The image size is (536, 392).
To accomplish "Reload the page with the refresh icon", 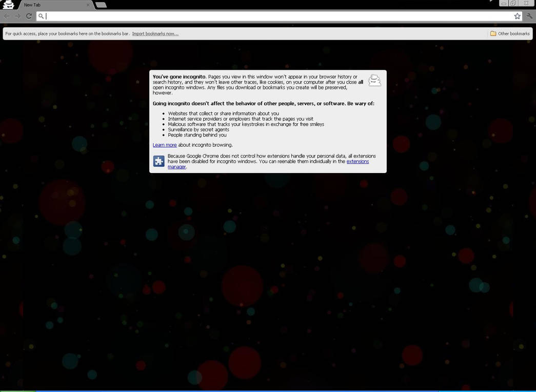I will point(29,16).
